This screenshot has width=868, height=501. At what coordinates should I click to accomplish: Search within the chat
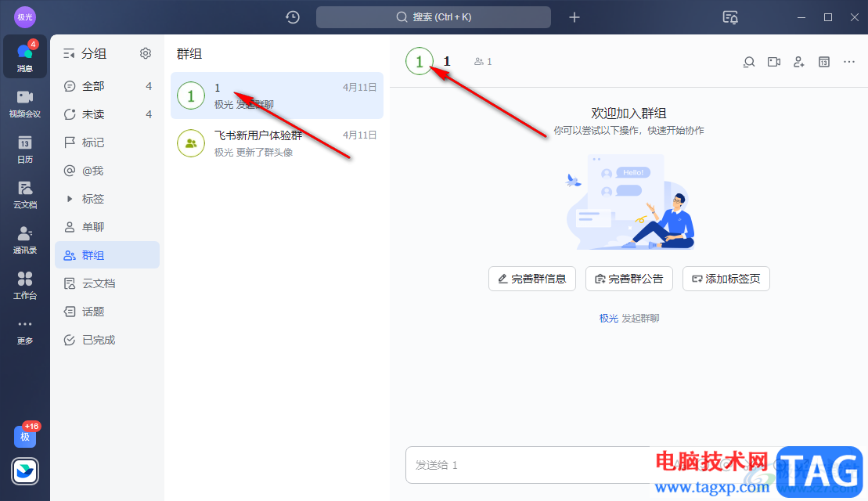pyautogui.click(x=749, y=62)
